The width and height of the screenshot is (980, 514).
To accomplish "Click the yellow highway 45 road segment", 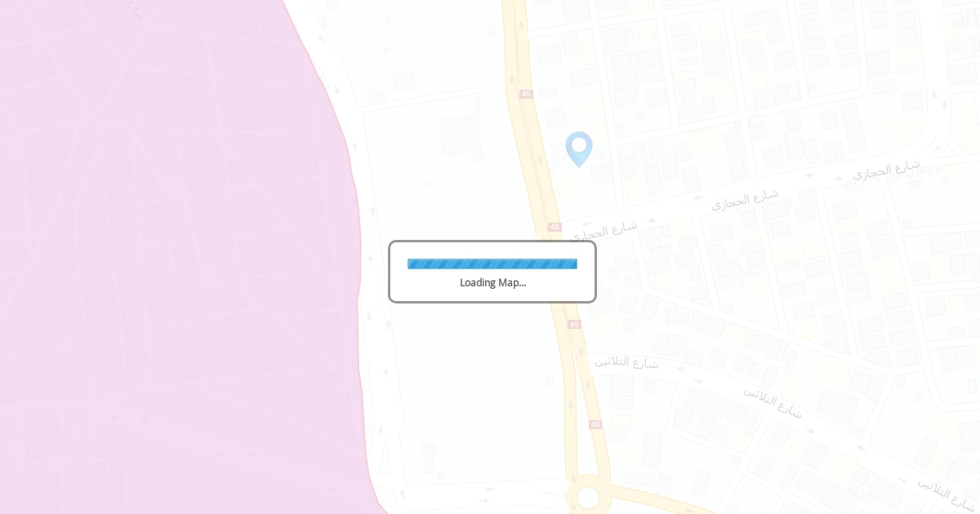I will (x=535, y=163).
